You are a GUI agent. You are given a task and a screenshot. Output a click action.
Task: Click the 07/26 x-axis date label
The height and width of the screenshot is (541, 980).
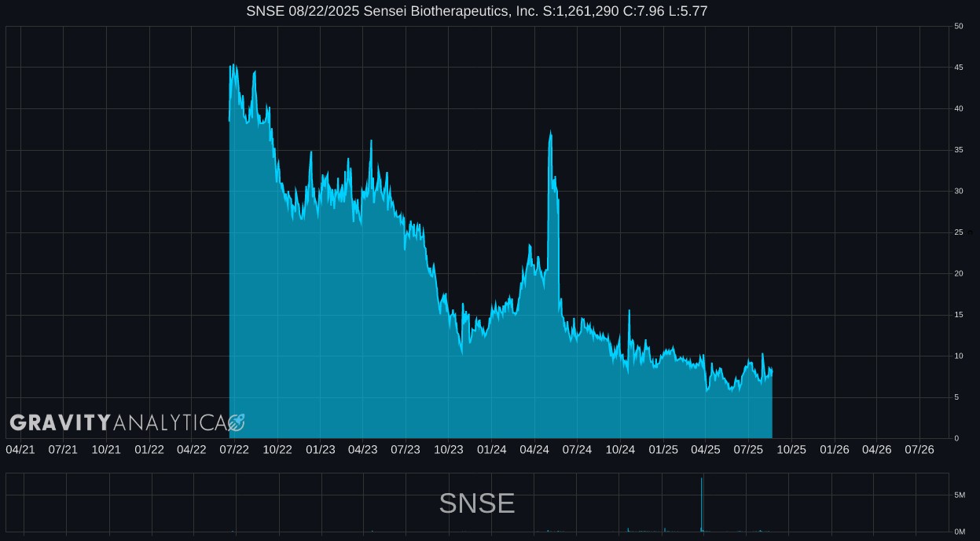(x=919, y=450)
